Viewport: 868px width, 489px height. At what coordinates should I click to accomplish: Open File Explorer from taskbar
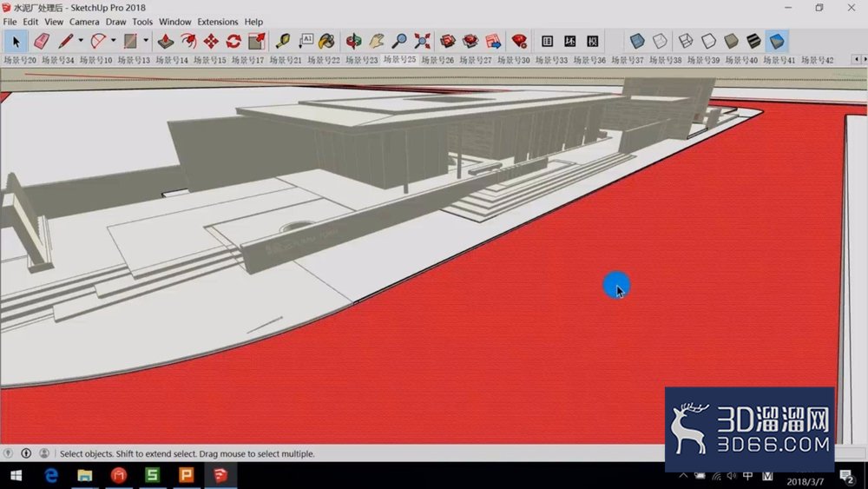pos(85,475)
